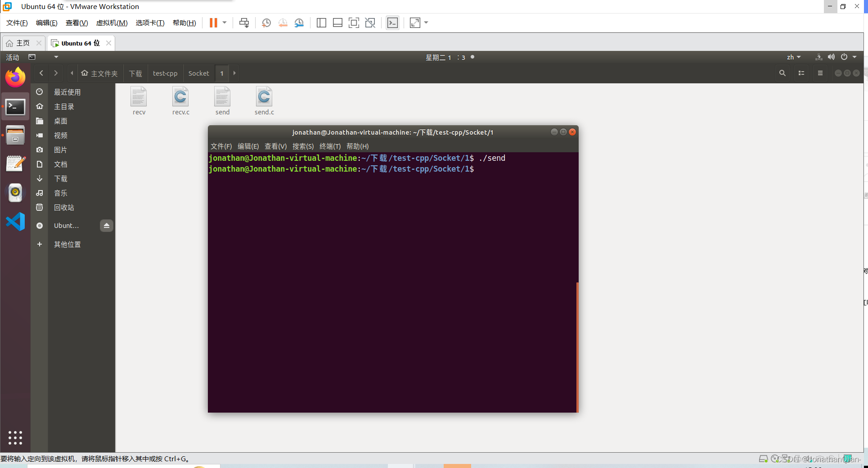Select the send.c file thumbnail
Screen dimensions: 868x468
(264, 97)
